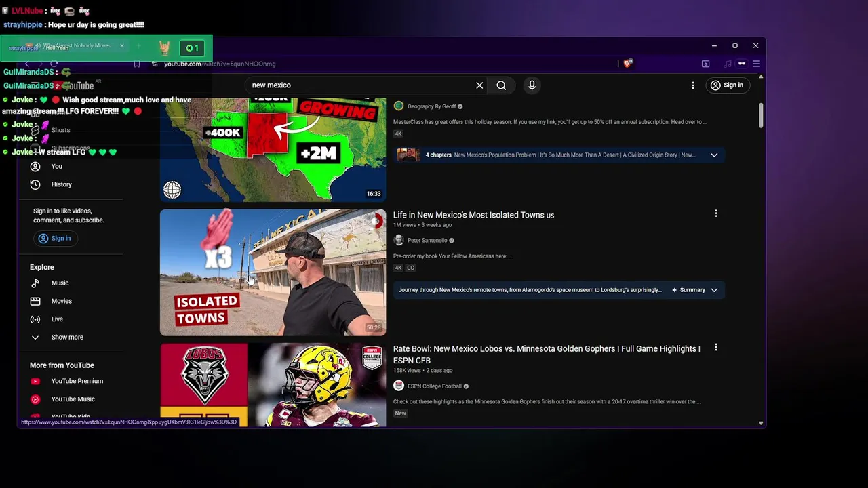Open Geography By Geoff channel name
Image resolution: width=868 pixels, height=488 pixels.
coord(431,106)
